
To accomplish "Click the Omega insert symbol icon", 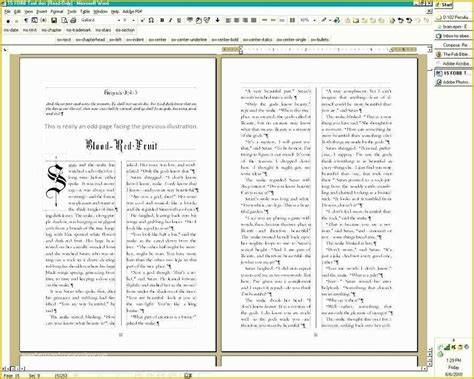I will pyautogui.click(x=151, y=20).
